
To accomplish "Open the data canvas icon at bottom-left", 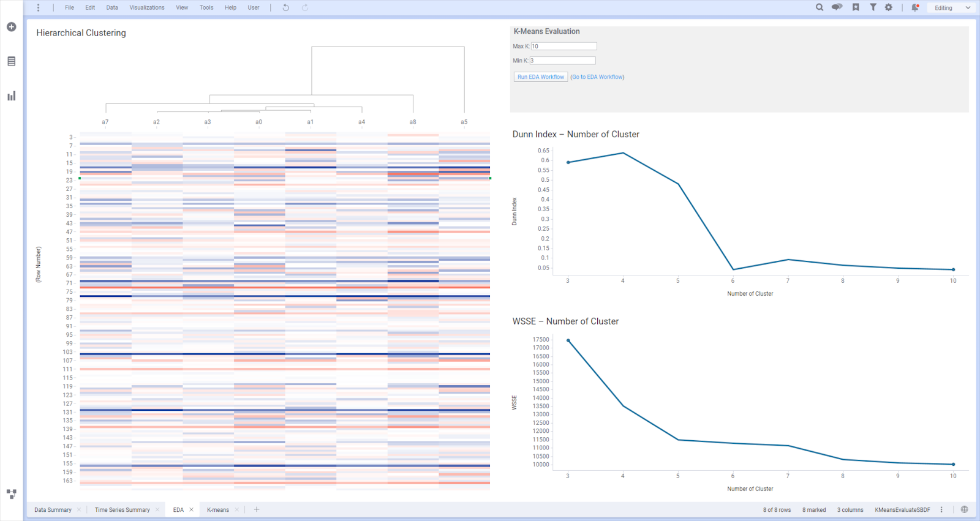I will [x=11, y=493].
